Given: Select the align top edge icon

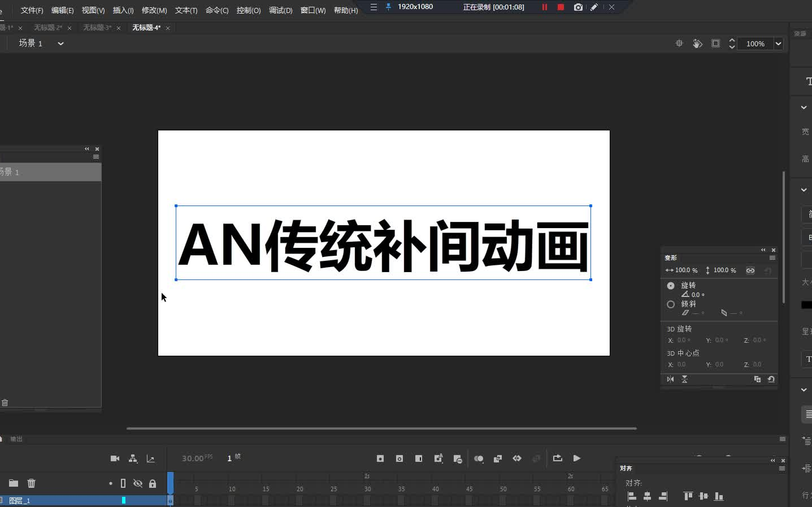Looking at the screenshot, I should (x=688, y=496).
